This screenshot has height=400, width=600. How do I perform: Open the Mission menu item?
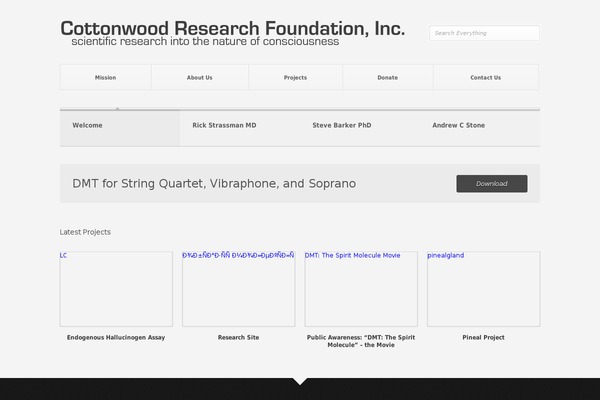point(106,77)
